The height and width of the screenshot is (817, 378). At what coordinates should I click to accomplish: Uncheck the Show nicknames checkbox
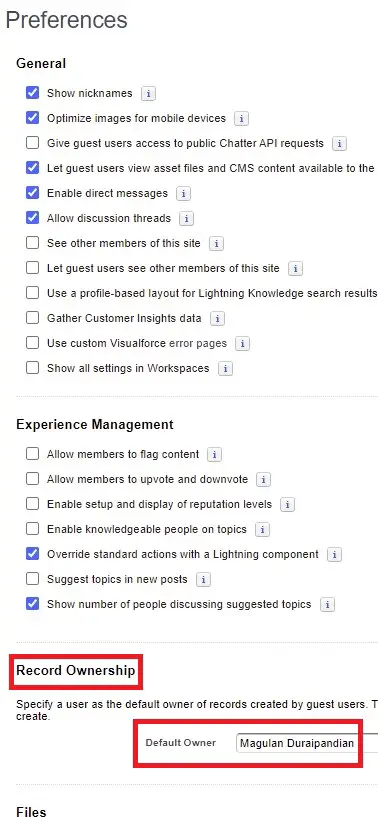[x=32, y=93]
